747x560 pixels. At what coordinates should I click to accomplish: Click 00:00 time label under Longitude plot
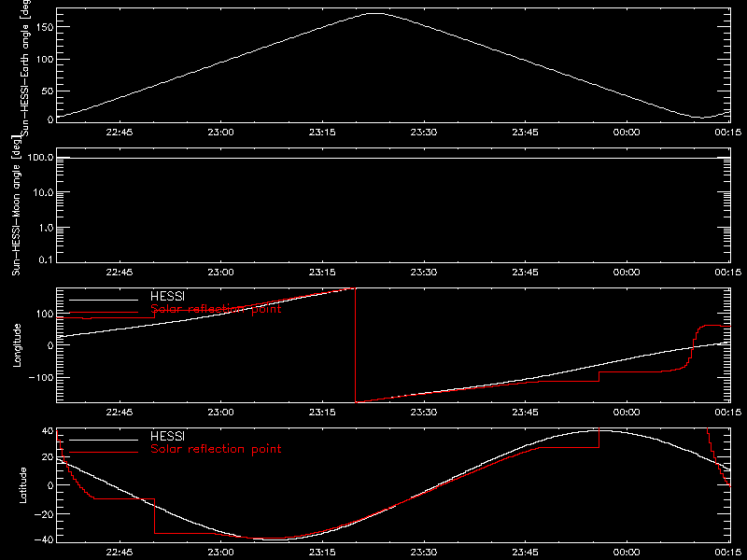(x=626, y=413)
